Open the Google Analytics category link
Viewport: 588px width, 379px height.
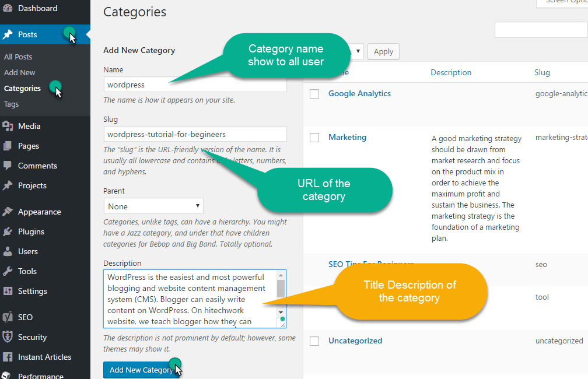coord(359,94)
